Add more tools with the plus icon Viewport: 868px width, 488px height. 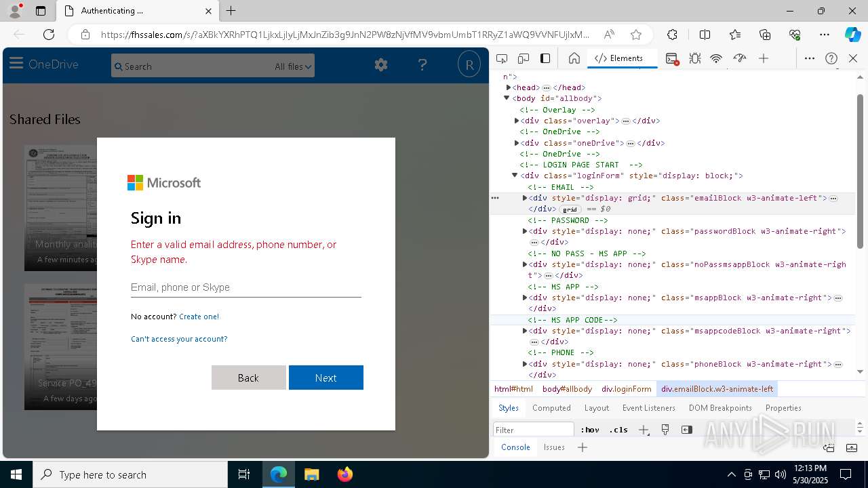click(x=764, y=59)
